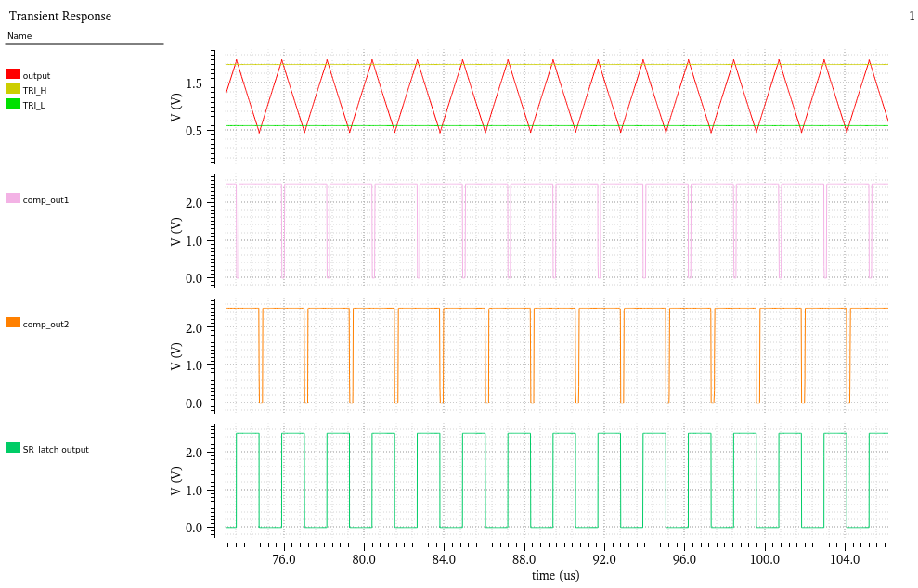The width and height of the screenshot is (918, 588).
Task: Click the Transient Response title
Action: [58, 16]
